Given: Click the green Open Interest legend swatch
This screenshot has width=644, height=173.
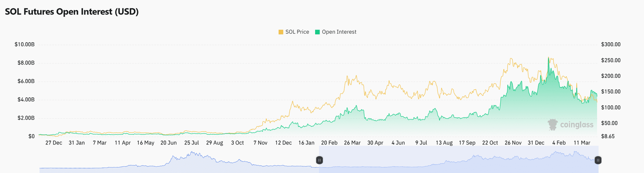Looking at the screenshot, I should coord(317,32).
